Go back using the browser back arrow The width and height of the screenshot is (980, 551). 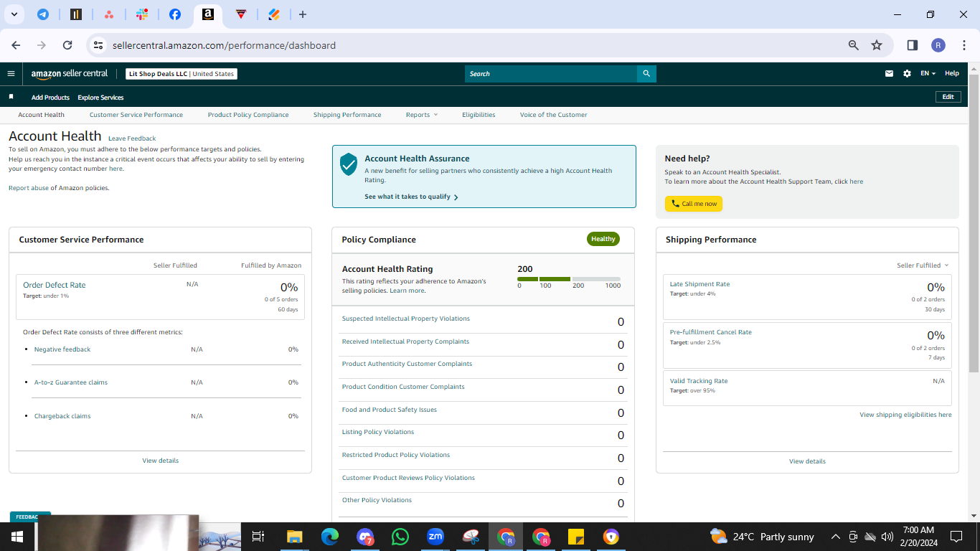pyautogui.click(x=16, y=45)
